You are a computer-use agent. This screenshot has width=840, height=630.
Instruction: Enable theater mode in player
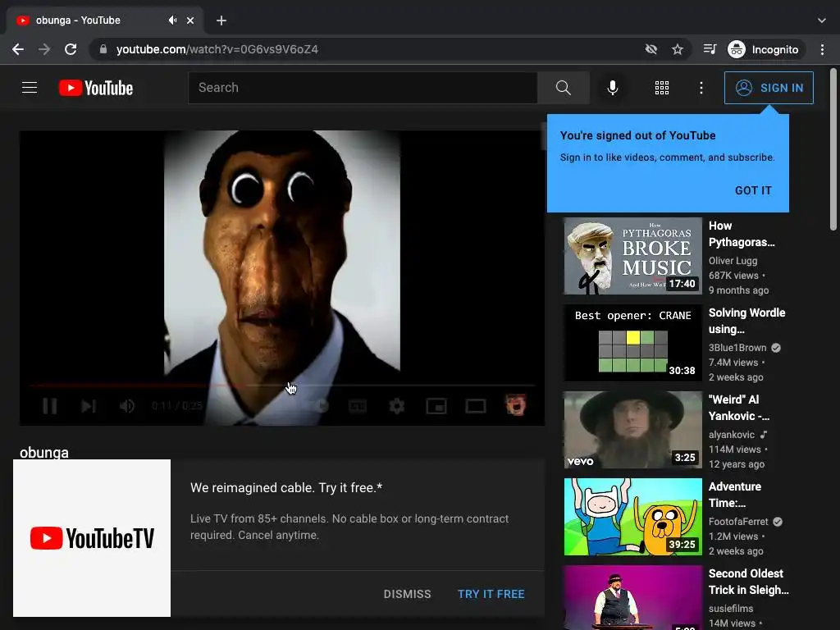click(x=476, y=406)
